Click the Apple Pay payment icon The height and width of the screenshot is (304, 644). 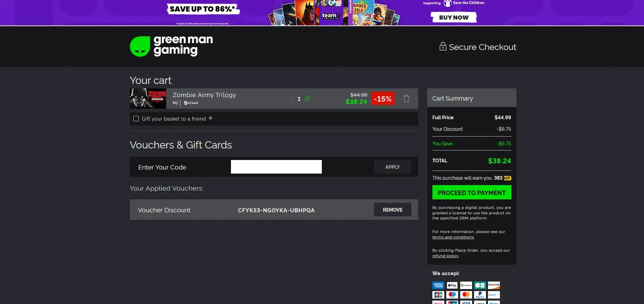[x=452, y=285]
